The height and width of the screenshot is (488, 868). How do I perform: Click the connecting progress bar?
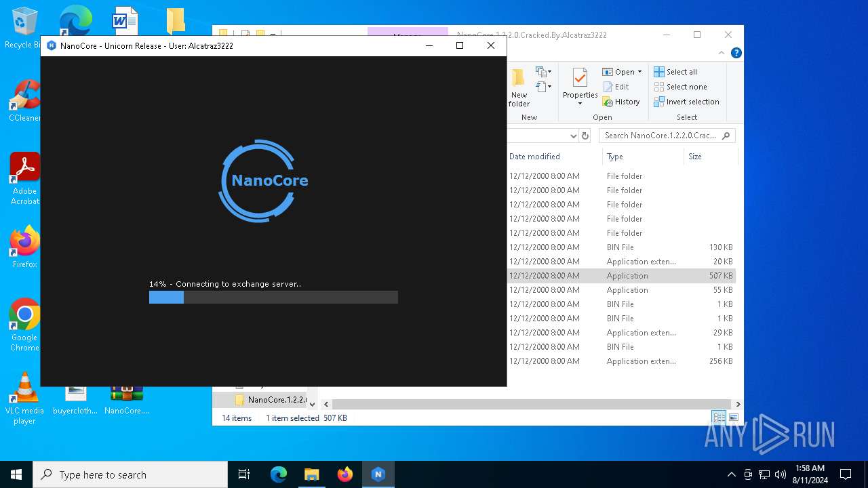pos(273,297)
